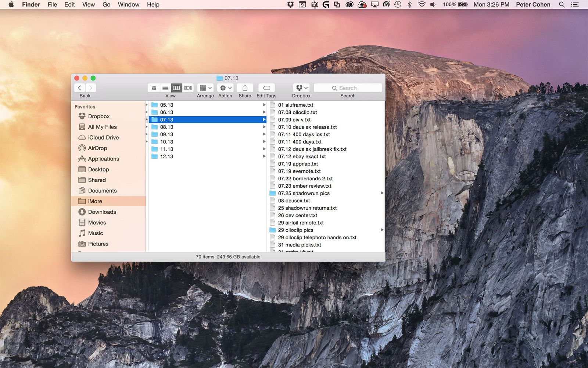Select Applications in the Favorites sidebar
588x368 pixels.
(103, 159)
